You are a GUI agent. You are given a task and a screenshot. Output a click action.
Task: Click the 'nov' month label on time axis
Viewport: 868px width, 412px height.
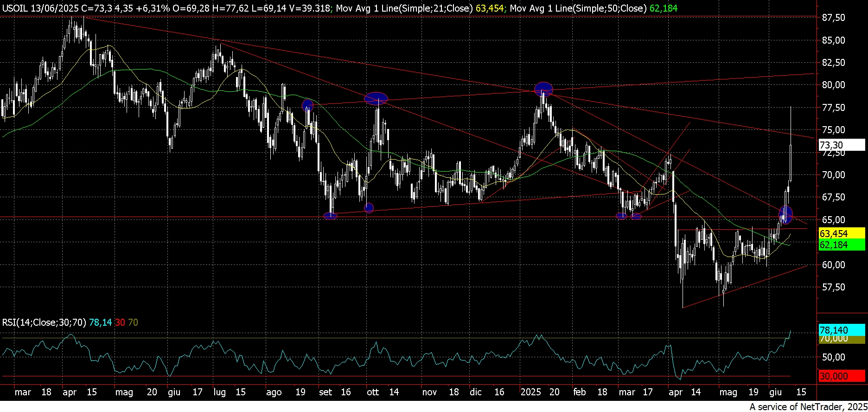pos(429,392)
